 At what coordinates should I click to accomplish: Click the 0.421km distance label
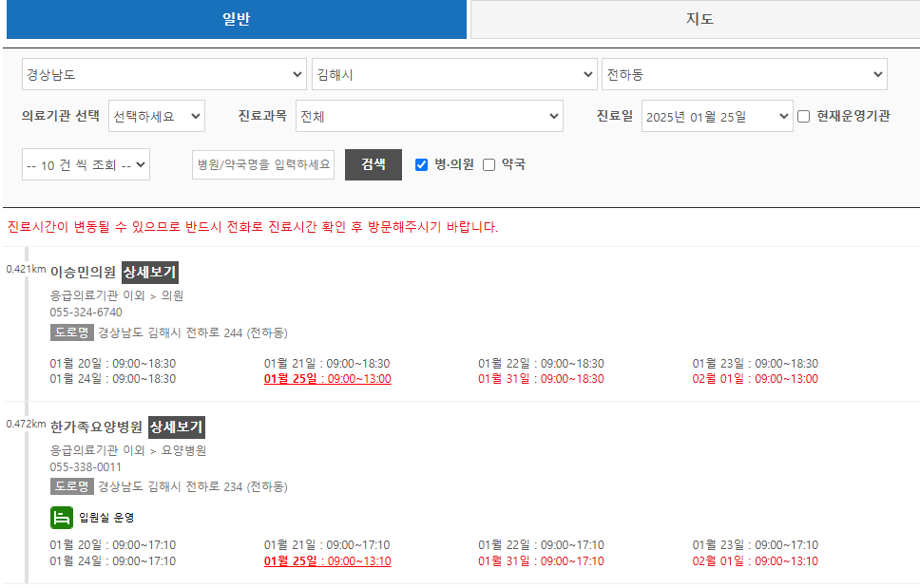(26, 269)
